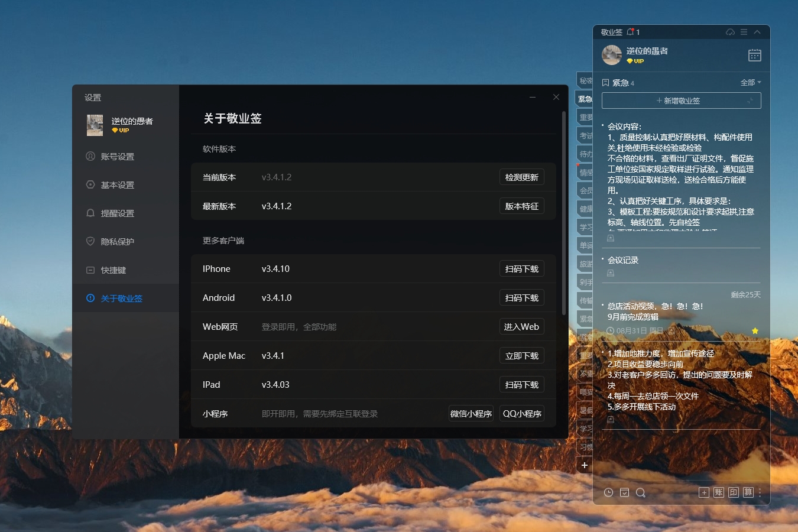The width and height of the screenshot is (798, 532).
Task: Select the 传输 category tab
Action: pos(585,300)
